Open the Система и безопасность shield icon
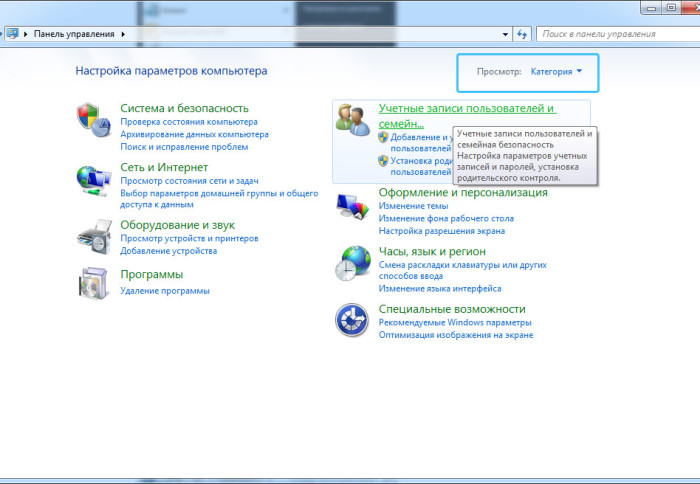 point(91,118)
